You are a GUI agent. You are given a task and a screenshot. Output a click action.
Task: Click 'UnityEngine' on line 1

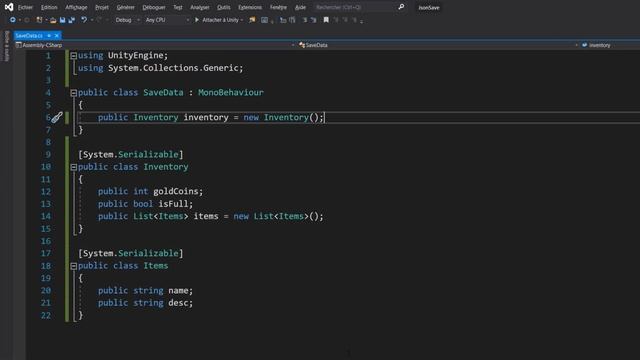point(135,56)
